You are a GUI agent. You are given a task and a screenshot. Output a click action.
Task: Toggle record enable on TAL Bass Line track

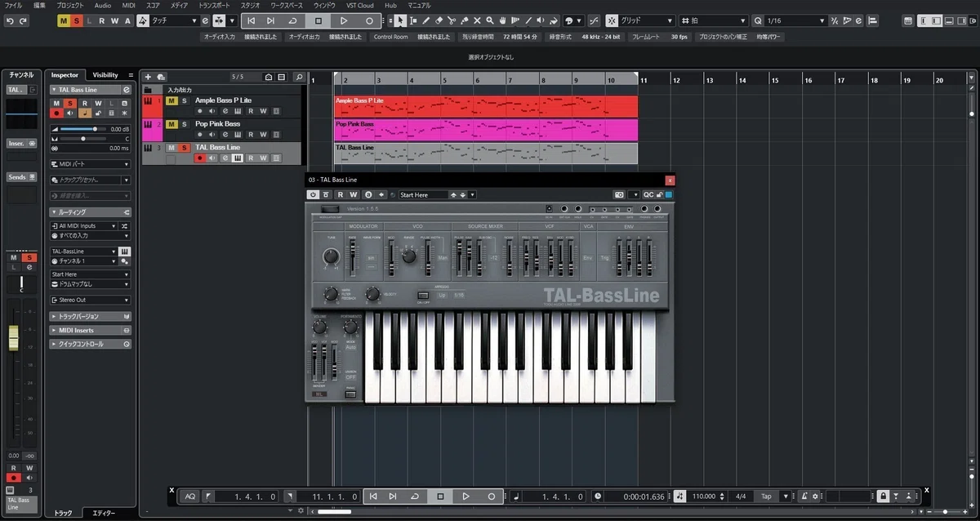(198, 158)
